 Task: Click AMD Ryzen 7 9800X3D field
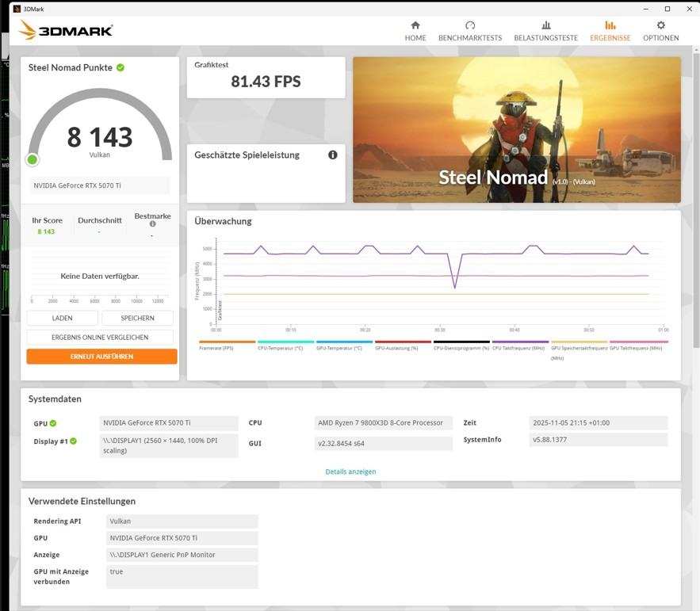(x=383, y=423)
